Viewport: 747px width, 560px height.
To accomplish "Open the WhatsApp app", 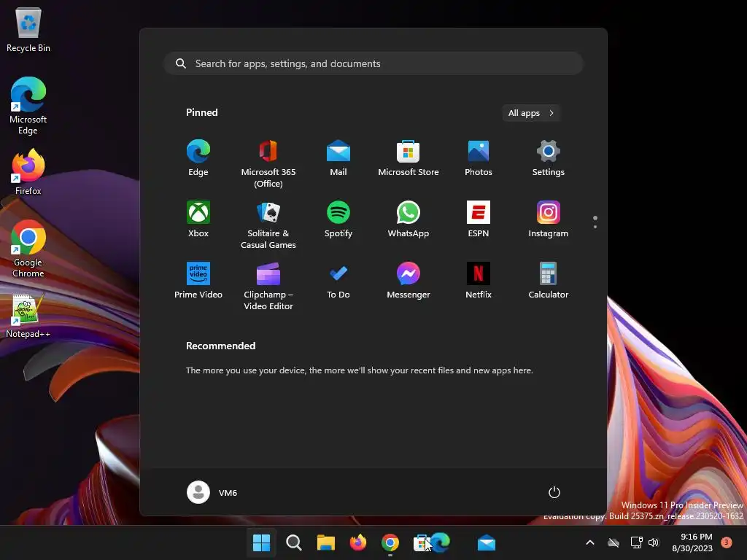I will click(409, 219).
